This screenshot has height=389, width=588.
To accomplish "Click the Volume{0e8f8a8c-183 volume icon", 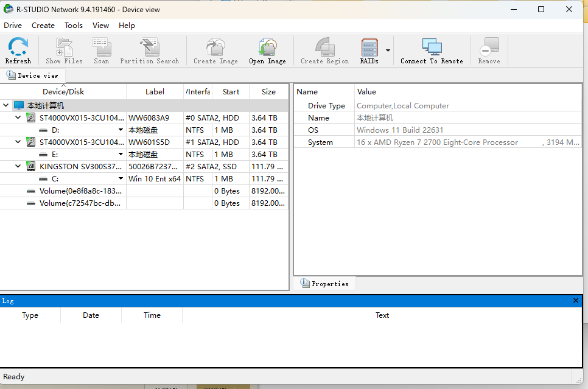I will 31,191.
